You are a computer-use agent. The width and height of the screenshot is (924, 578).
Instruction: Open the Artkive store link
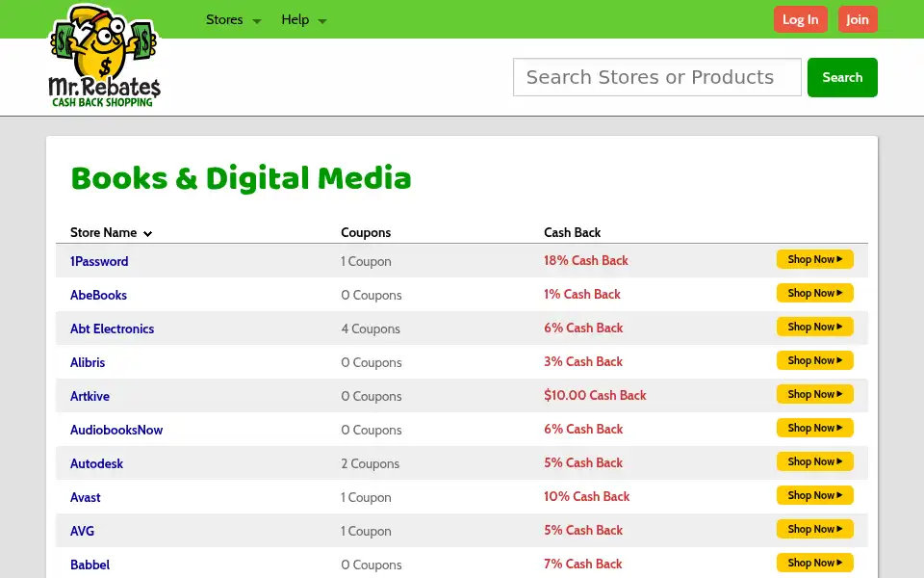(x=90, y=396)
